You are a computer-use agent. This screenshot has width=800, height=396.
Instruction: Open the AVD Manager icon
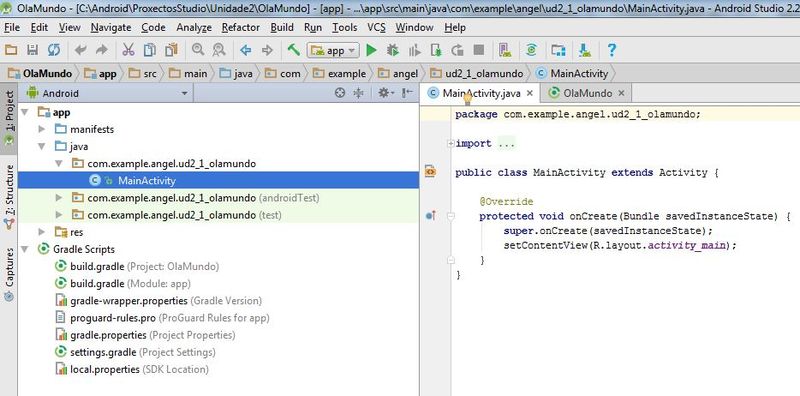505,50
